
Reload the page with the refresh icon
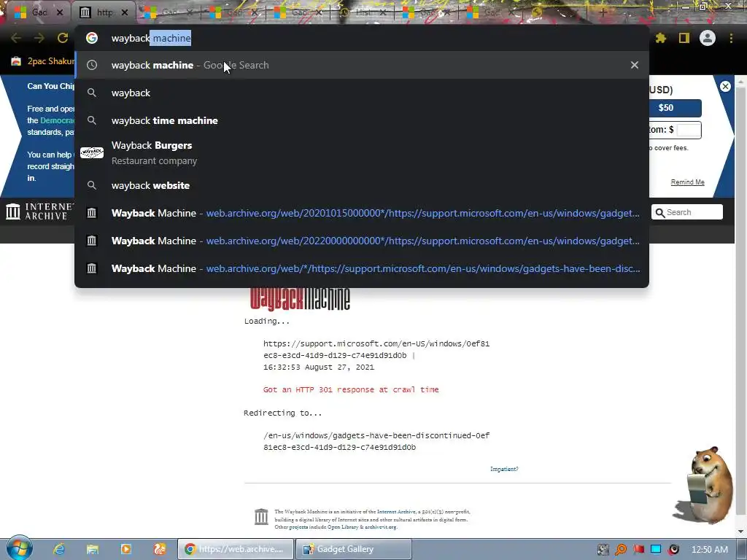click(x=63, y=38)
